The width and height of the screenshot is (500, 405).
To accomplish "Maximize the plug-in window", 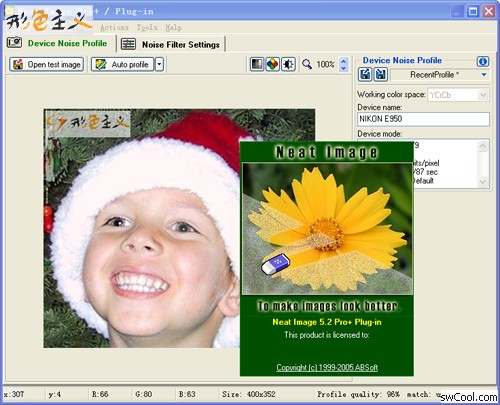I will coord(473,12).
